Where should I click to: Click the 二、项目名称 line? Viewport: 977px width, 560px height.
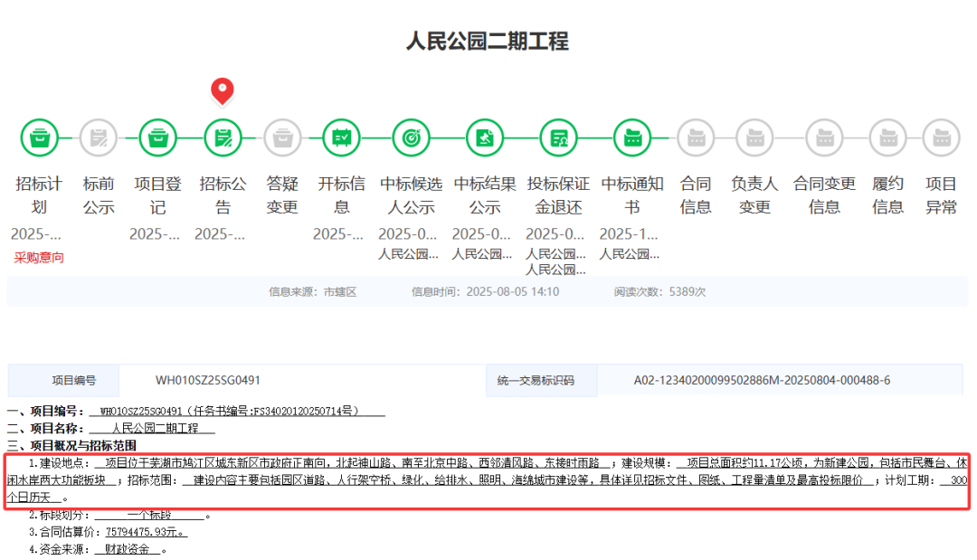pos(111,429)
